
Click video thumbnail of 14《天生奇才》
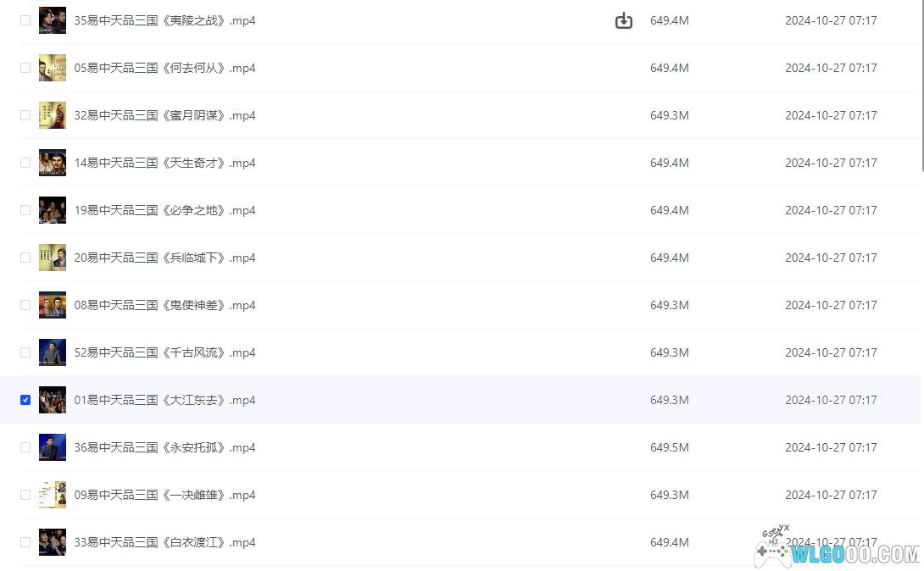(52, 163)
